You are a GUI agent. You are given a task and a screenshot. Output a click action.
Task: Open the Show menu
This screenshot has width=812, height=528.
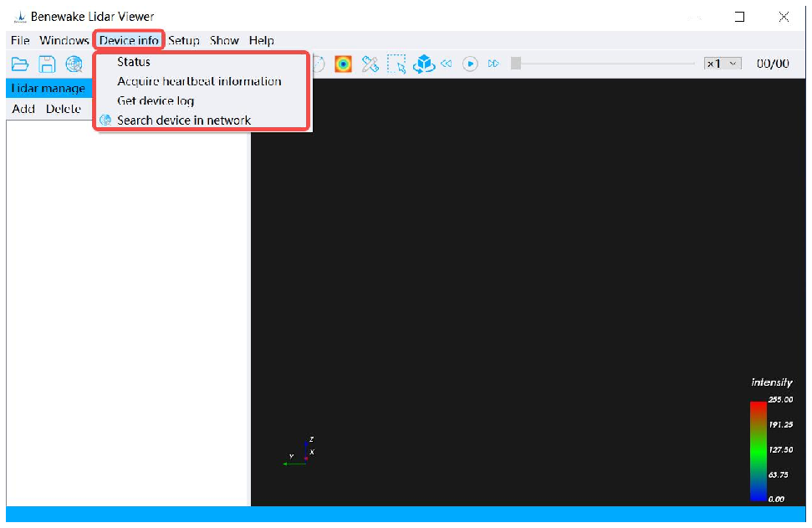224,40
